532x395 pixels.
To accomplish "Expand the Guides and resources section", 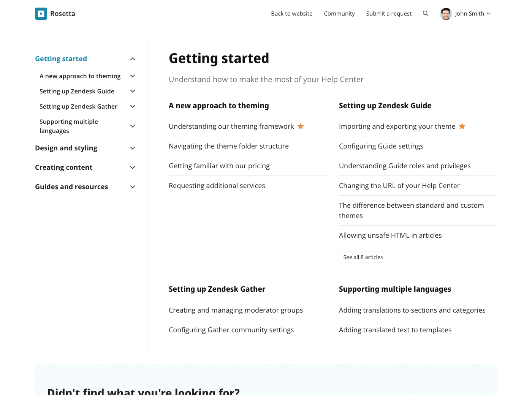I will pos(133,187).
